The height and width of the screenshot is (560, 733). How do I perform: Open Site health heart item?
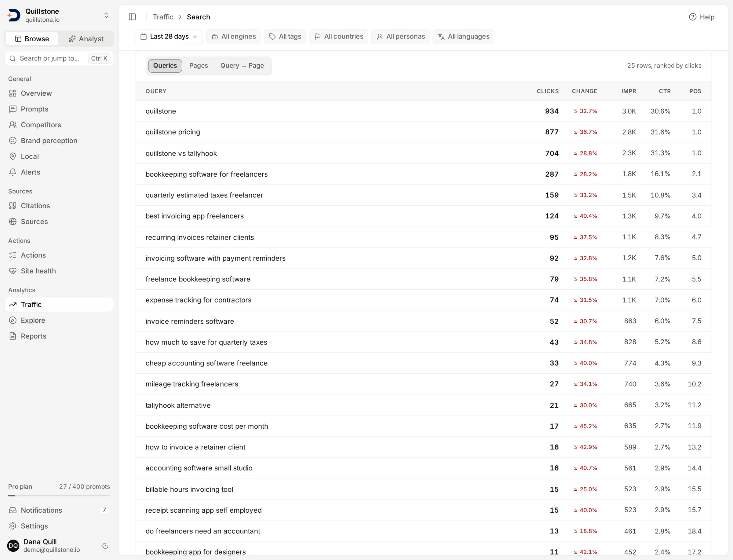click(59, 271)
